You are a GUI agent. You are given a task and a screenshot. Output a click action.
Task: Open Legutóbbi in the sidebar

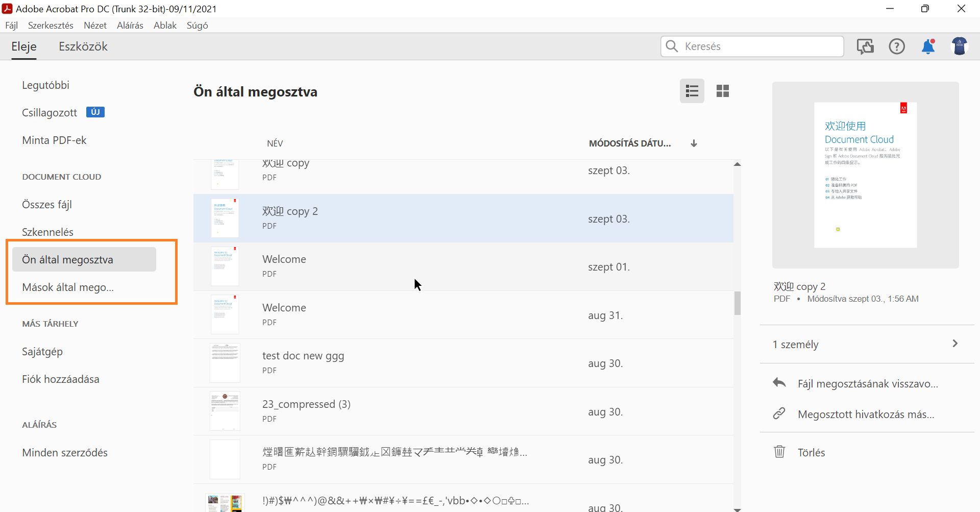tap(45, 85)
